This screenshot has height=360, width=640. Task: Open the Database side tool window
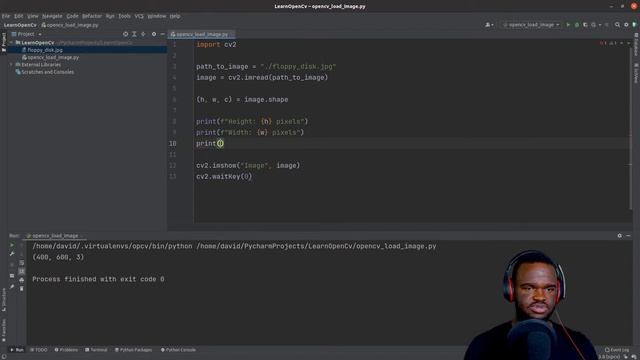tap(636, 44)
